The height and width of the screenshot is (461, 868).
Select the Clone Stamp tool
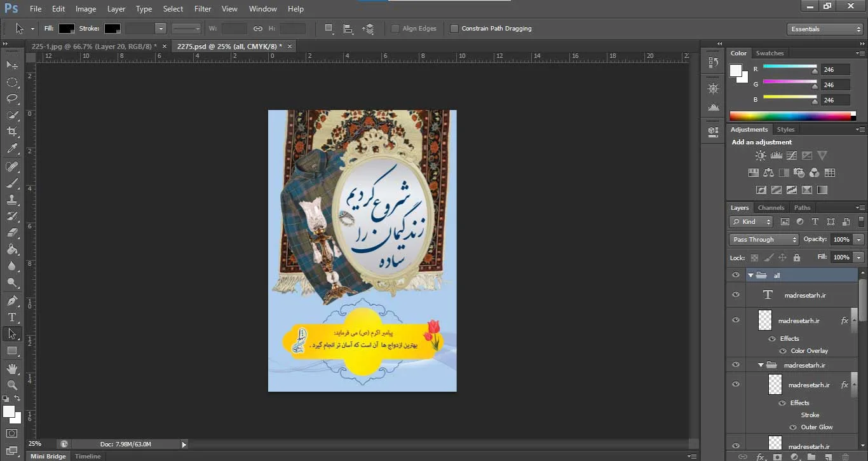[x=12, y=200]
